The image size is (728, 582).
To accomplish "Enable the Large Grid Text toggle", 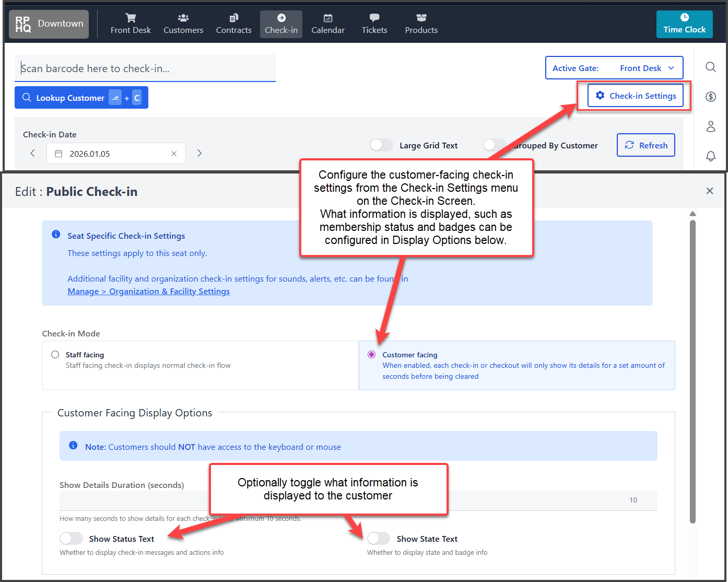I will [381, 145].
